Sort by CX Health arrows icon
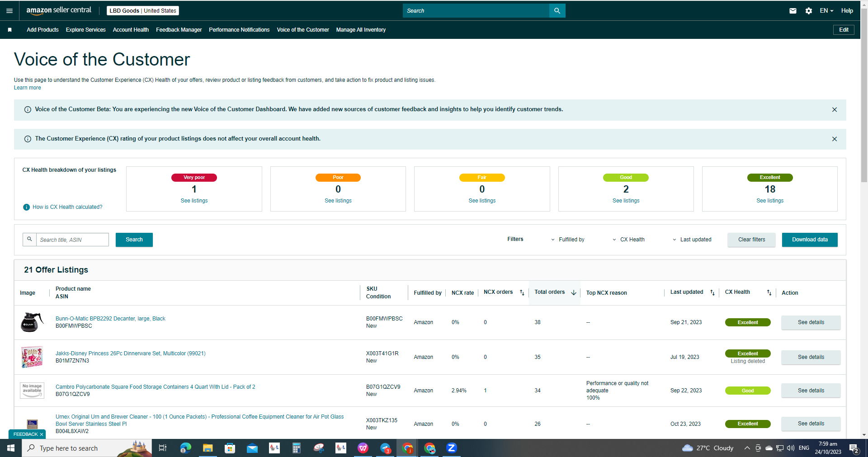 point(769,292)
